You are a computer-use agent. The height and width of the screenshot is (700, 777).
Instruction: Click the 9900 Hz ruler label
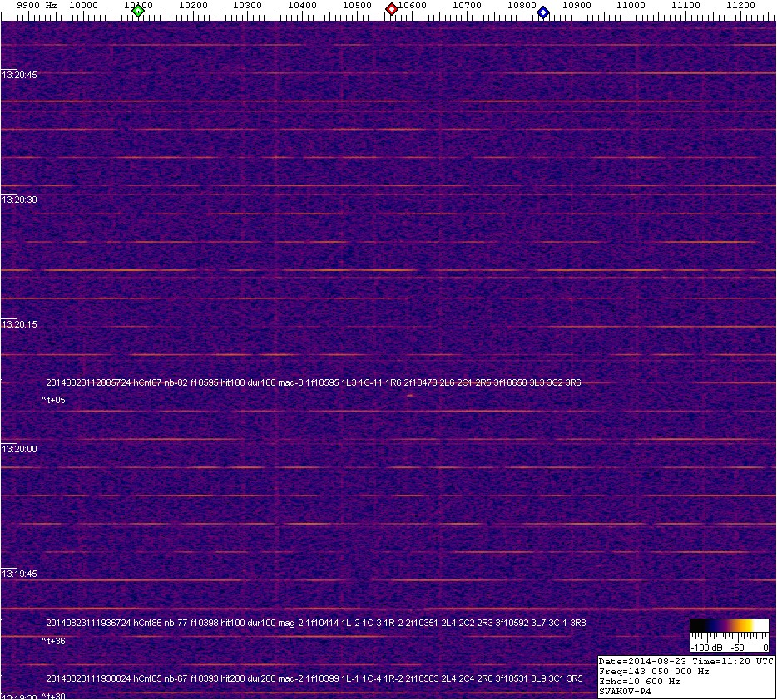pyautogui.click(x=37, y=5)
